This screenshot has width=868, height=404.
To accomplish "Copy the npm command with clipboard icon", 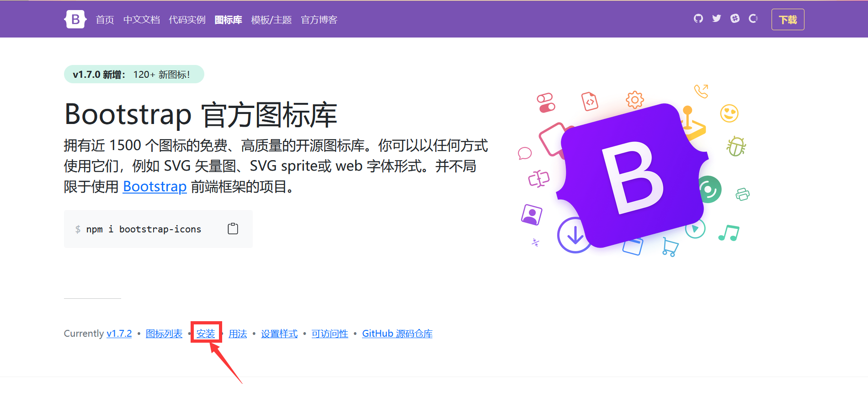I will pos(233,229).
